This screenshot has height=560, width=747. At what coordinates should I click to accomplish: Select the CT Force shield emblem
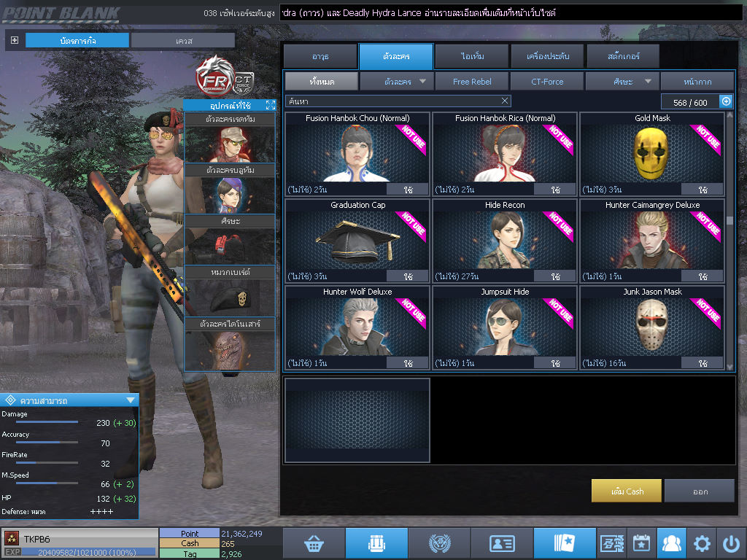click(243, 83)
